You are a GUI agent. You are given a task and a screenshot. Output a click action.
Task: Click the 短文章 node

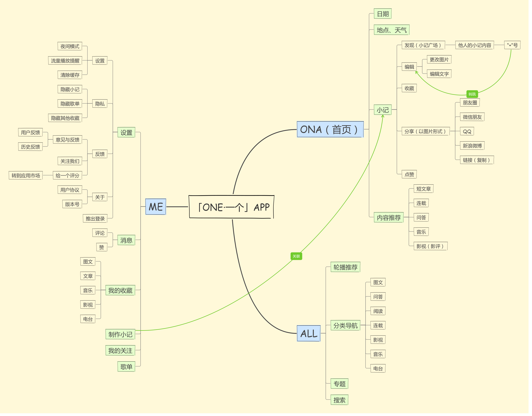click(426, 190)
